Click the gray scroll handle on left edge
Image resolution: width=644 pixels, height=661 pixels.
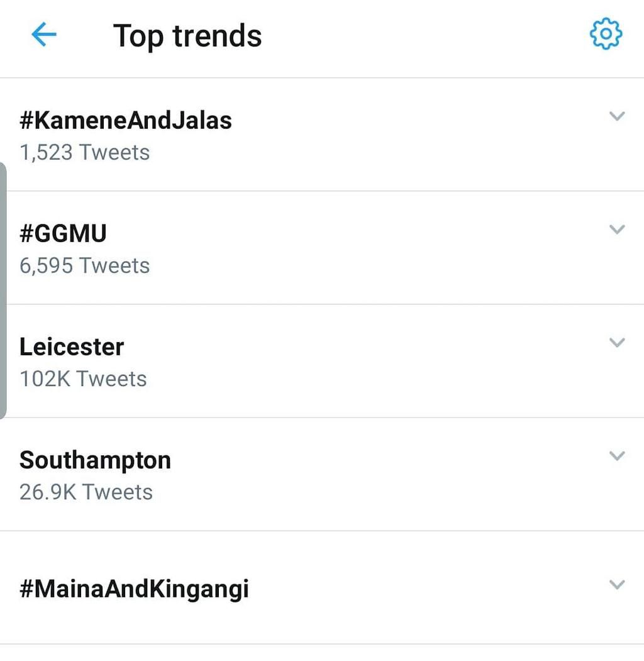click(x=3, y=289)
